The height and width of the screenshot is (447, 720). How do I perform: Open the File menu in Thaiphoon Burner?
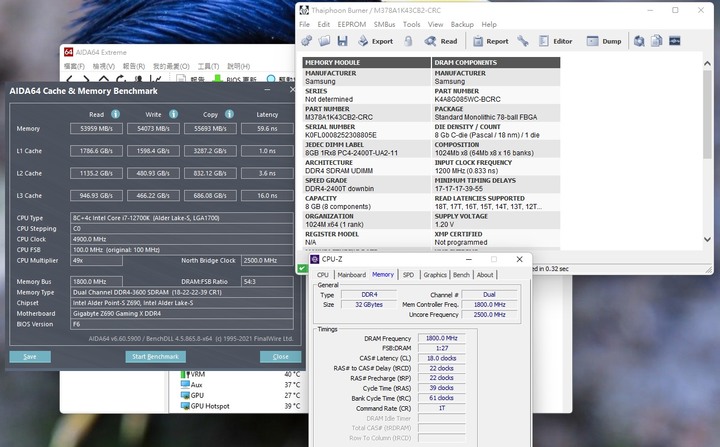pos(304,24)
